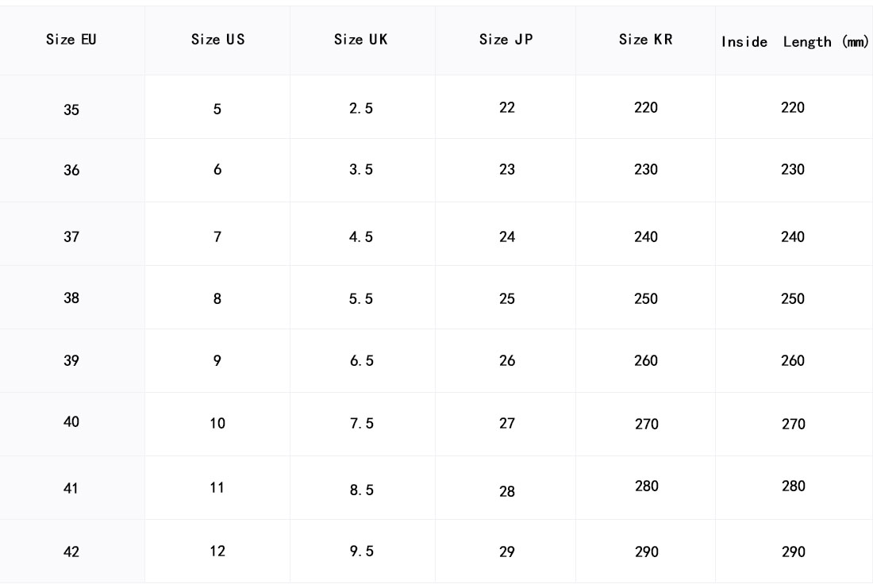Click EU size 35 cell
Image resolution: width=873 pixels, height=588 pixels.
(71, 110)
